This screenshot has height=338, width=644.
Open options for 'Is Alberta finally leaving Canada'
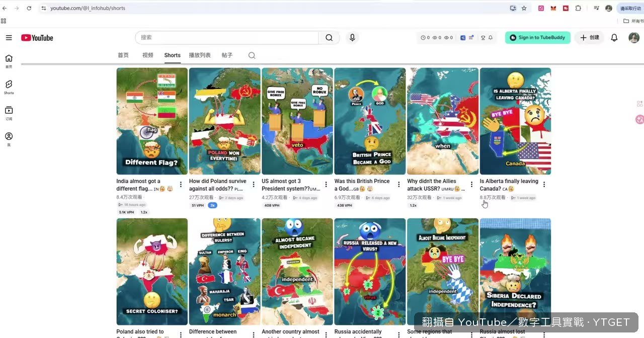point(544,185)
